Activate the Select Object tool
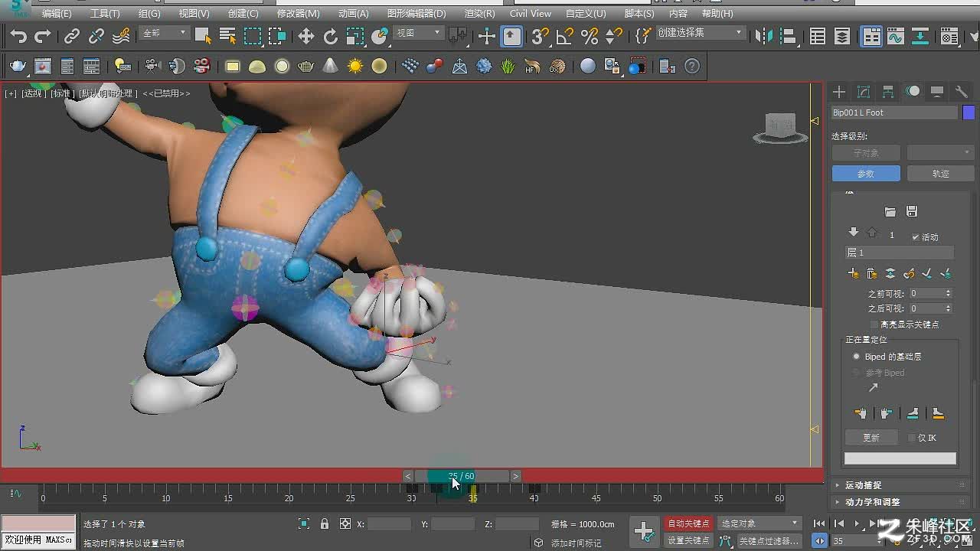This screenshot has width=980, height=551. (203, 36)
